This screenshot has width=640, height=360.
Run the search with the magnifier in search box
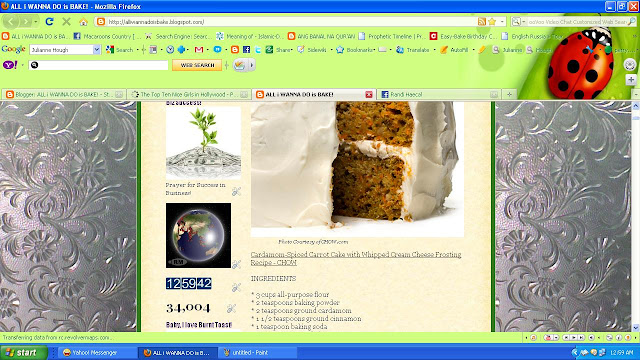(632, 22)
